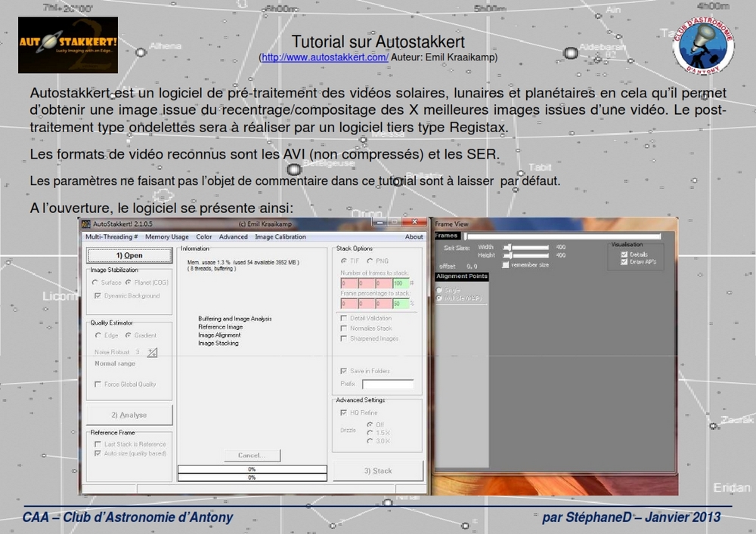Open the Image Calibration menu
This screenshot has height=534, width=756.
pyautogui.click(x=280, y=237)
